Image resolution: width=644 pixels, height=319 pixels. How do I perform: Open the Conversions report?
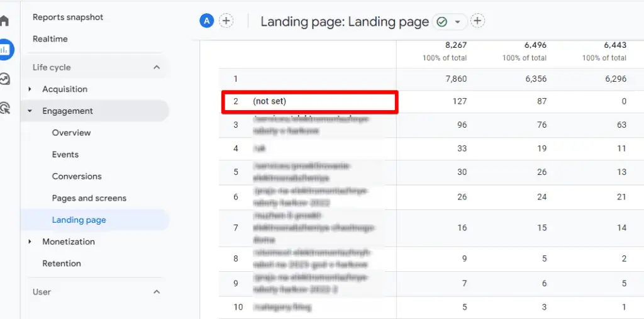(x=77, y=176)
